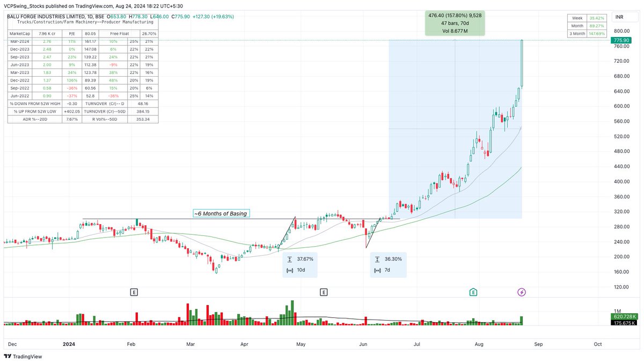The width and height of the screenshot is (644, 363).
Task: Click the bars-range icon beside 7d
Action: 377,270
